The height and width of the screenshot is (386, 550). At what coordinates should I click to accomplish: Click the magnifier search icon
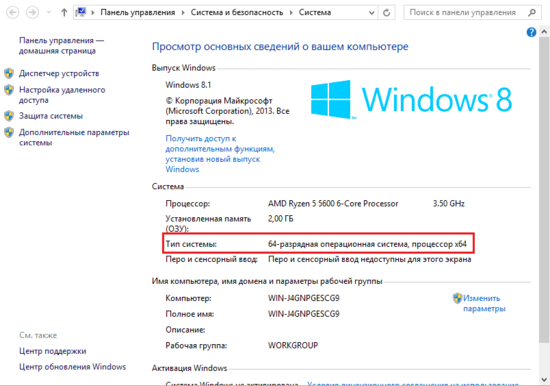[532, 13]
